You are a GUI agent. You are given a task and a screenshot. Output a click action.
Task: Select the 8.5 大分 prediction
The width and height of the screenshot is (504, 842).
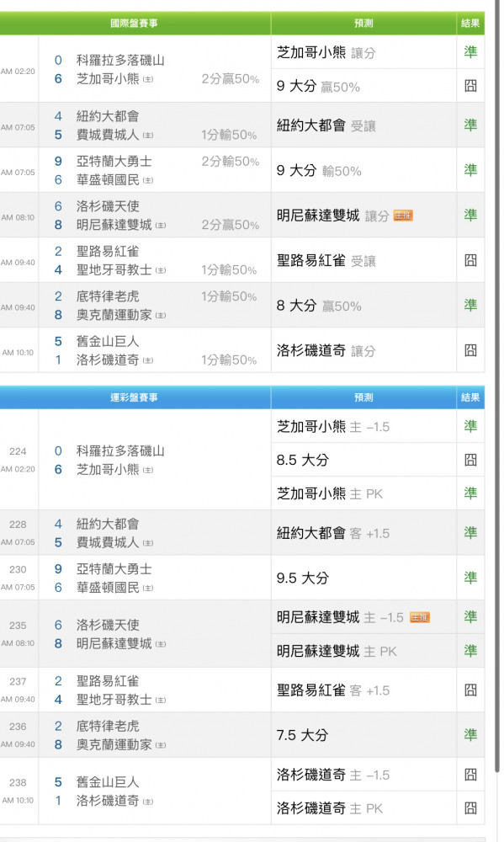click(x=302, y=461)
